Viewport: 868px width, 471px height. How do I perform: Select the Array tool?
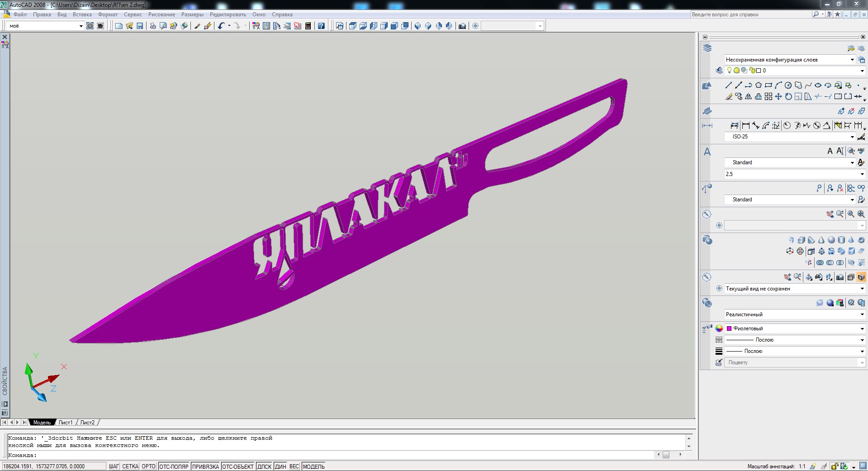click(x=768, y=96)
